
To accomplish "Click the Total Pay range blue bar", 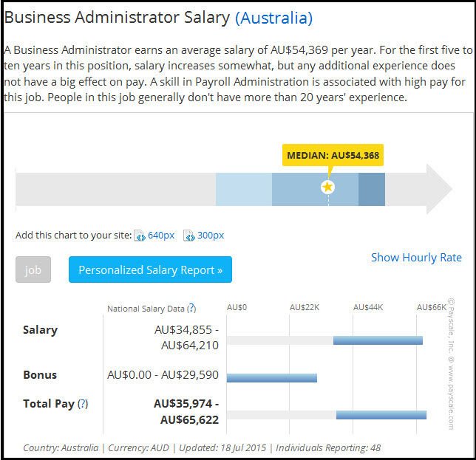I will (381, 415).
